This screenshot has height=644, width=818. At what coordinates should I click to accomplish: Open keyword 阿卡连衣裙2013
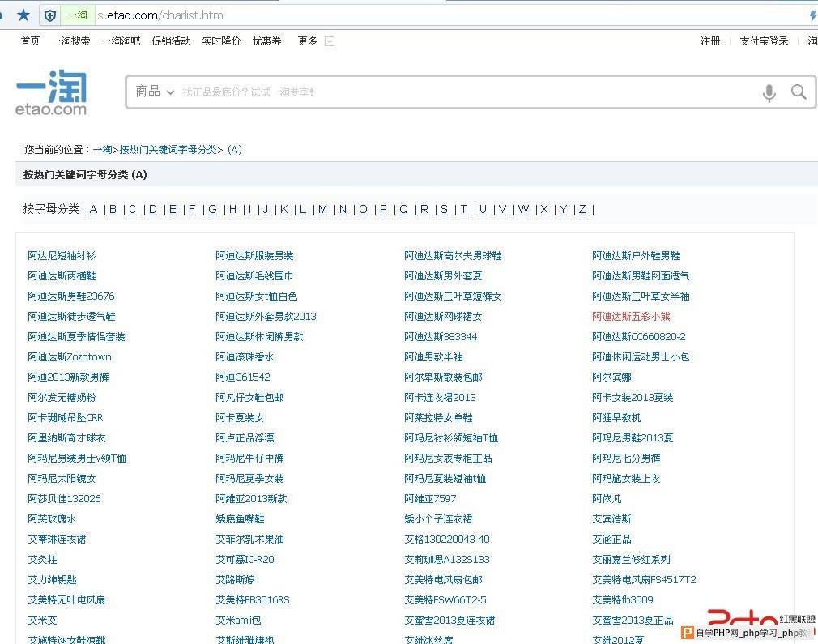(441, 397)
